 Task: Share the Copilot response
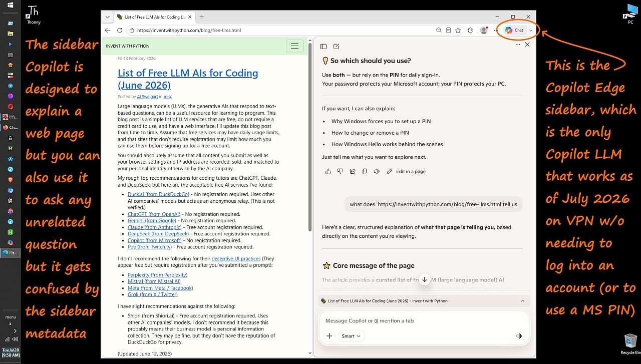353,171
